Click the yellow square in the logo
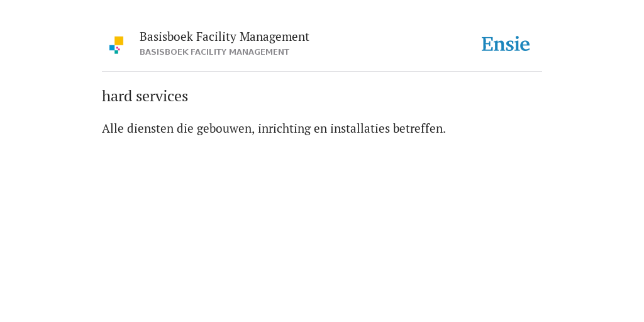 click(119, 41)
